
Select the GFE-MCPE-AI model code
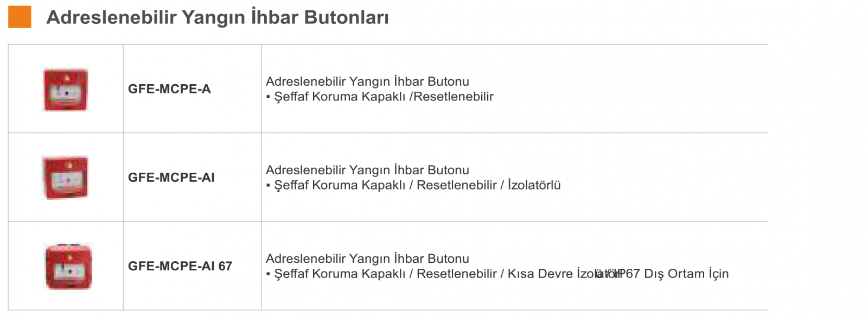[x=171, y=178]
